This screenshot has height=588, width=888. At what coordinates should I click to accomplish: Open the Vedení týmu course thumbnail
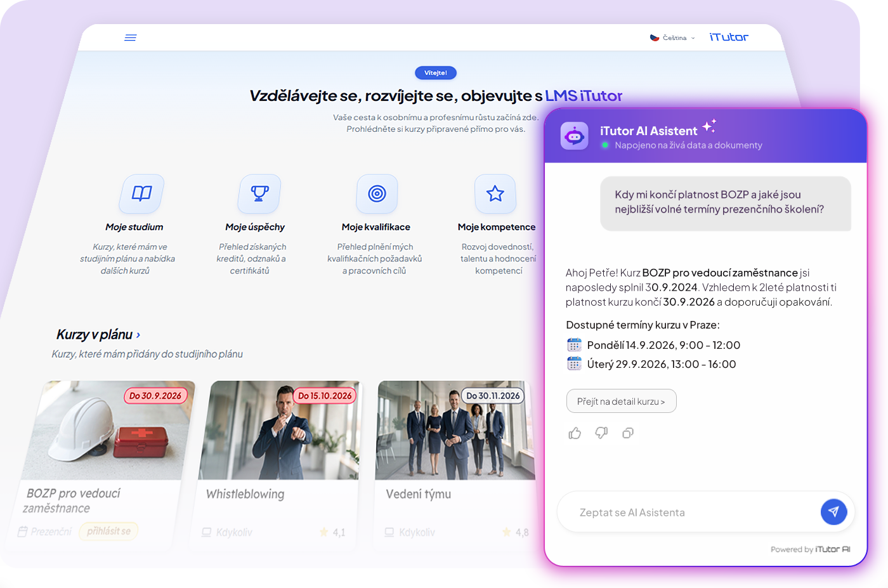pyautogui.click(x=455, y=430)
